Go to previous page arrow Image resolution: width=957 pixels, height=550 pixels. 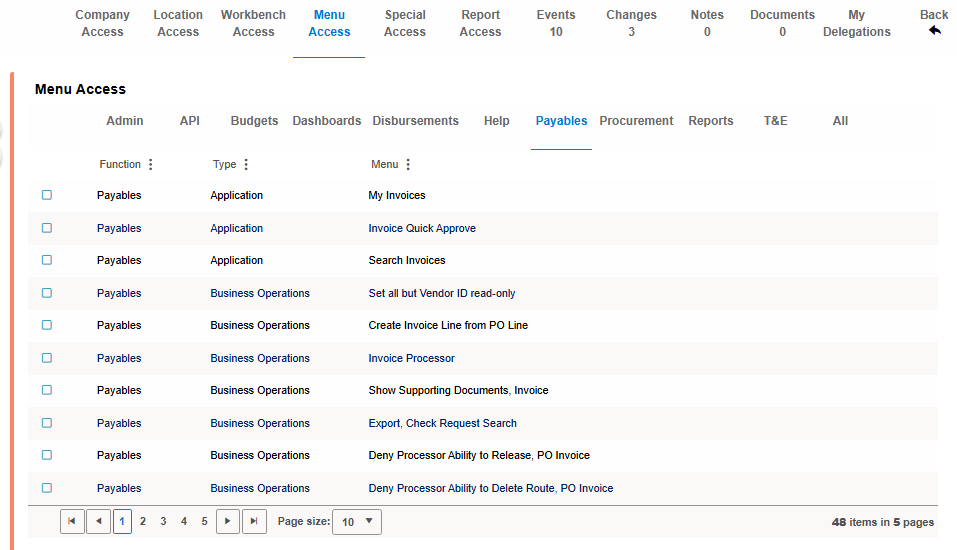[x=98, y=521]
